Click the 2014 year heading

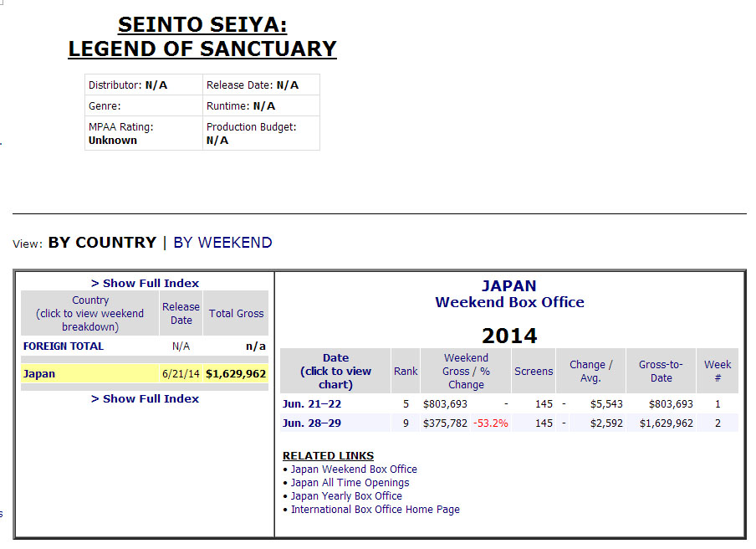pyautogui.click(x=509, y=336)
